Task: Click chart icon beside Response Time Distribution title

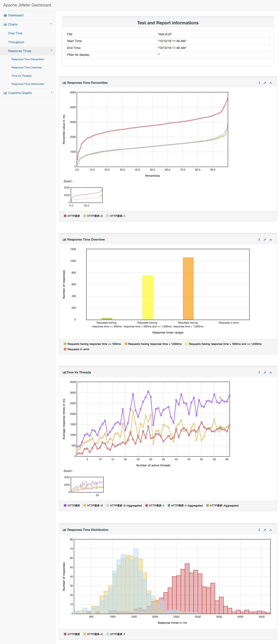Action: [64, 530]
